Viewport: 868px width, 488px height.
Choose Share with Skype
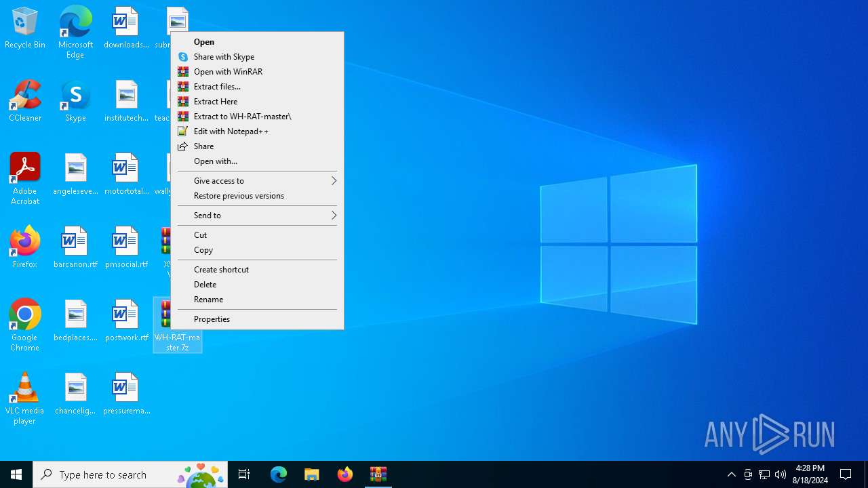tap(257, 57)
